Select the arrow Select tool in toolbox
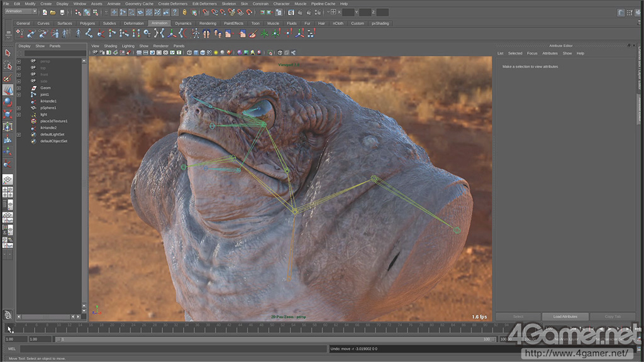This screenshot has height=362, width=644. click(8, 53)
